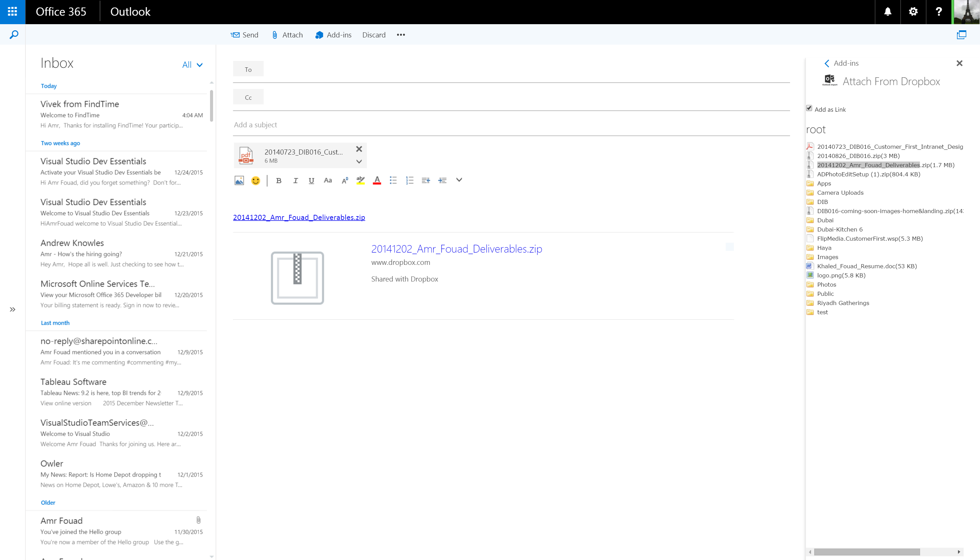The image size is (980, 560).
Task: Discard the draft message
Action: coord(374,35)
